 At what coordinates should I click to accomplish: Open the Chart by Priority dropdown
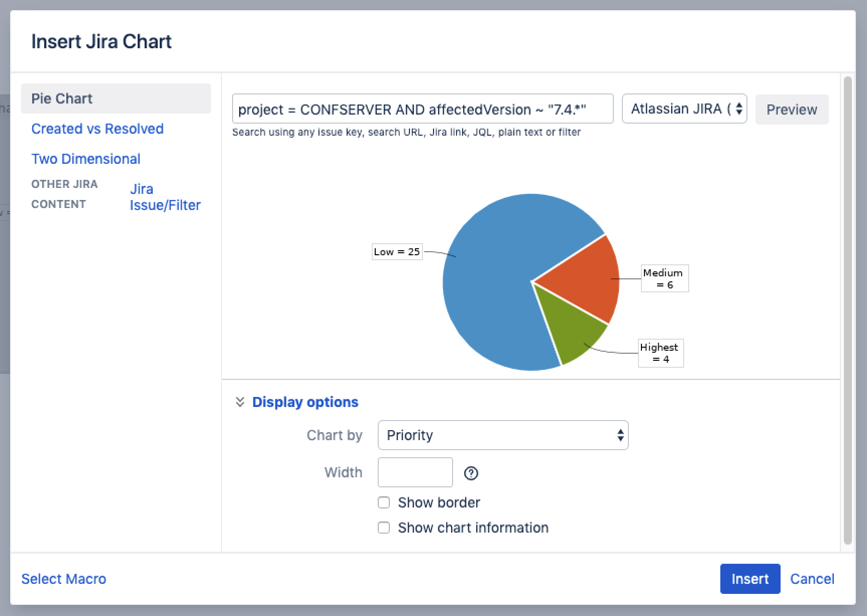click(503, 435)
